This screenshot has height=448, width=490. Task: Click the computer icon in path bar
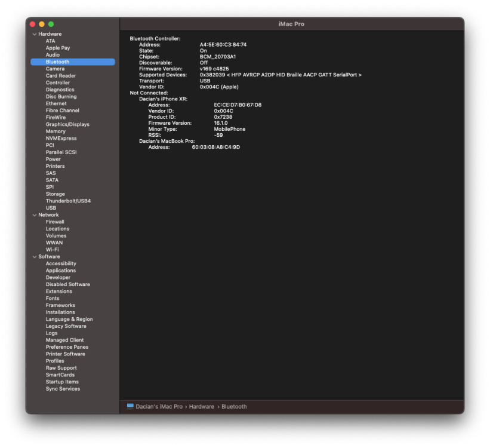130,406
